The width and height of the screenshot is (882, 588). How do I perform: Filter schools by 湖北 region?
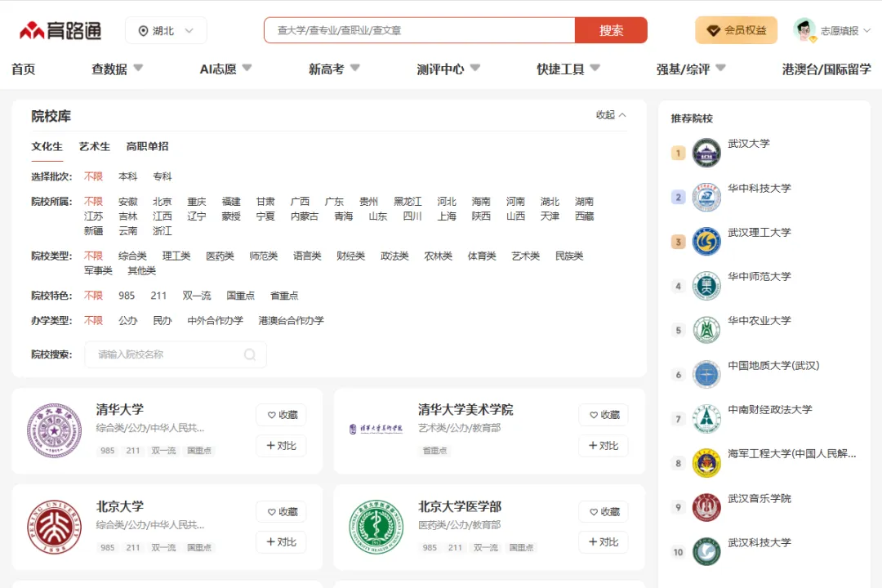pyautogui.click(x=550, y=202)
